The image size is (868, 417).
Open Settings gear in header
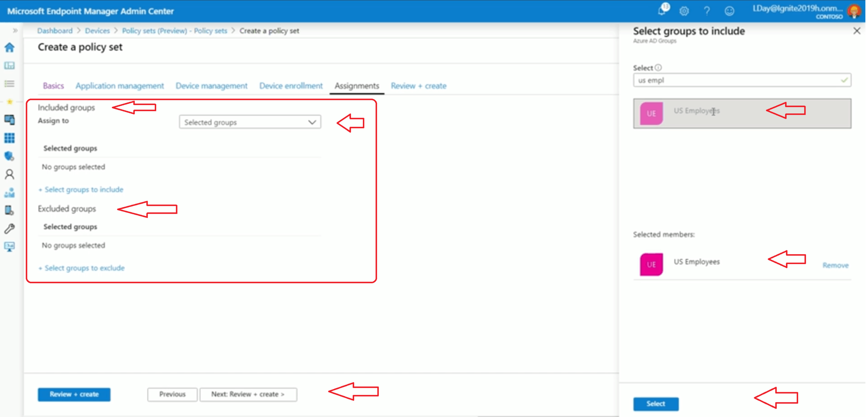point(684,11)
